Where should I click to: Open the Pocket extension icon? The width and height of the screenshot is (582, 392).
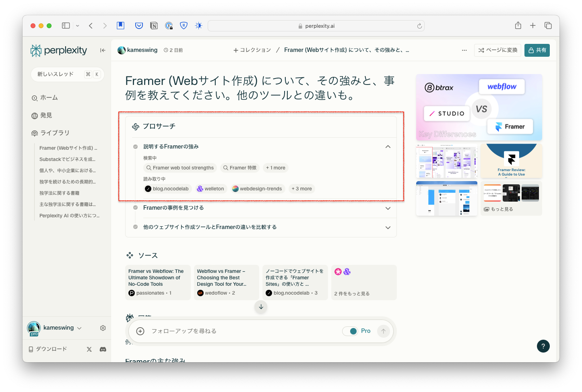pos(139,26)
